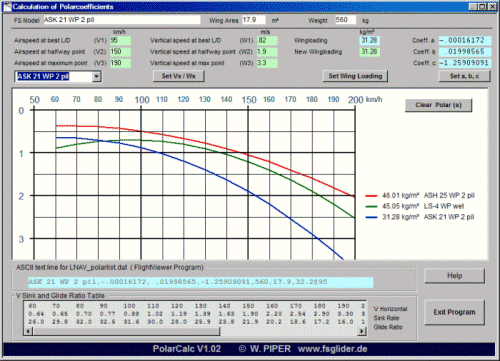The width and height of the screenshot is (500, 361).
Task: Clear the plotted polars with Clear Polar(s)
Action: (x=438, y=105)
